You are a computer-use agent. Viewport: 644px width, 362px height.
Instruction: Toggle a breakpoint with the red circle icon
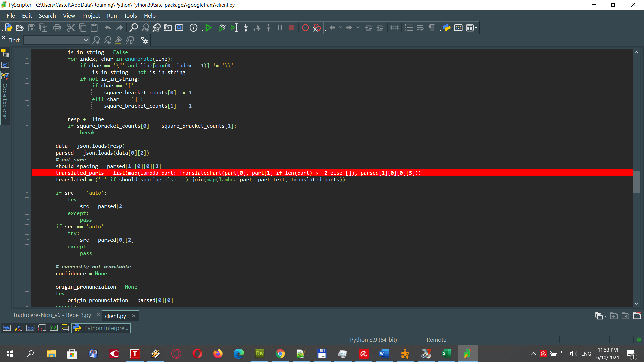click(305, 27)
